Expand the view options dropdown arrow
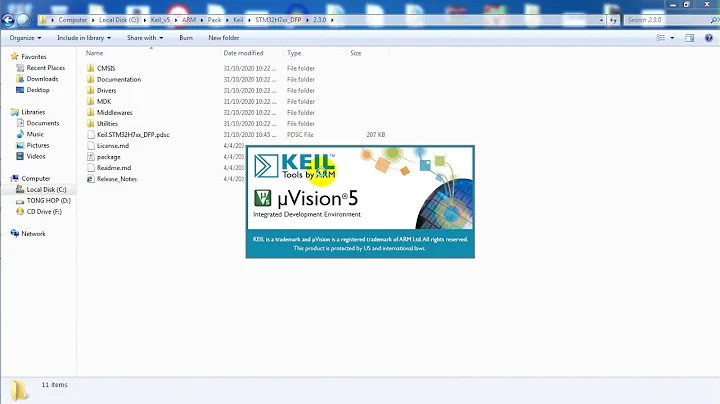This screenshot has height=404, width=720. pos(672,38)
